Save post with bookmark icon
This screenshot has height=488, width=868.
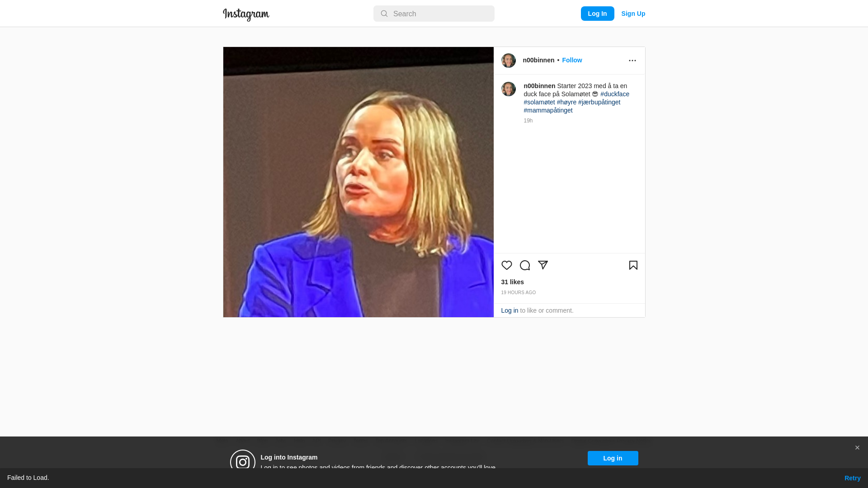click(x=633, y=265)
